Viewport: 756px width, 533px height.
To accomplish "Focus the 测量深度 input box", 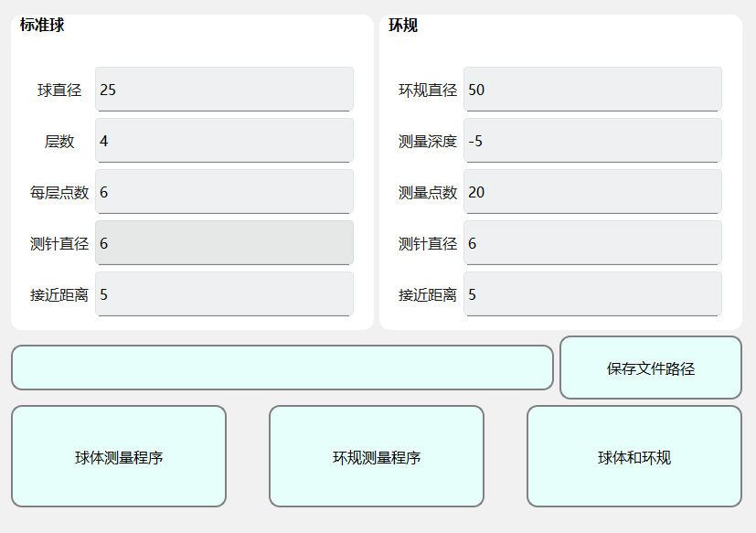I will pos(592,141).
